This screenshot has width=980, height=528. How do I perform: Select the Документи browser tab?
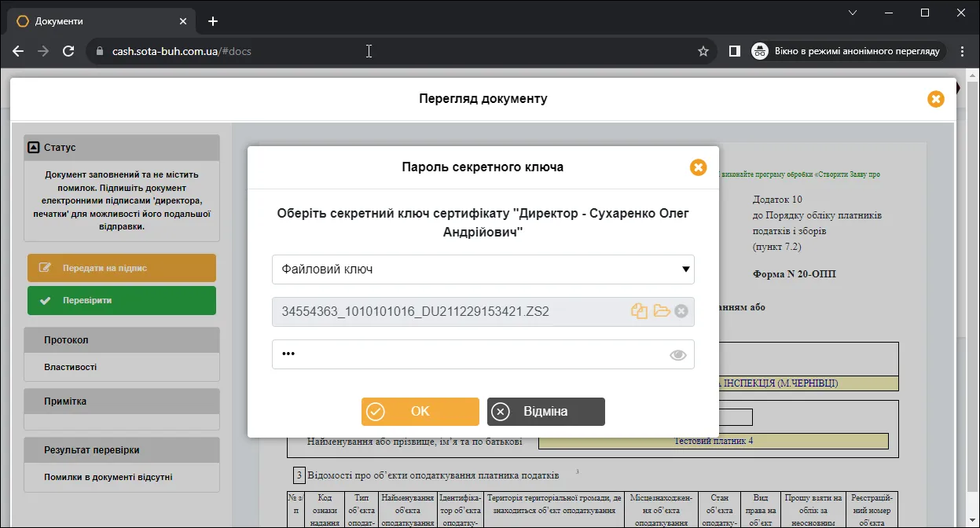pyautogui.click(x=102, y=21)
